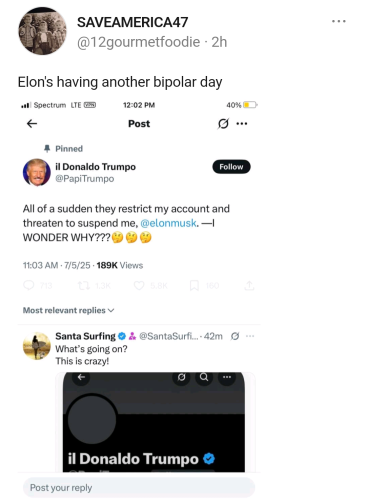Click the share upload icon under post
The width and height of the screenshot is (366, 500).
point(249,285)
